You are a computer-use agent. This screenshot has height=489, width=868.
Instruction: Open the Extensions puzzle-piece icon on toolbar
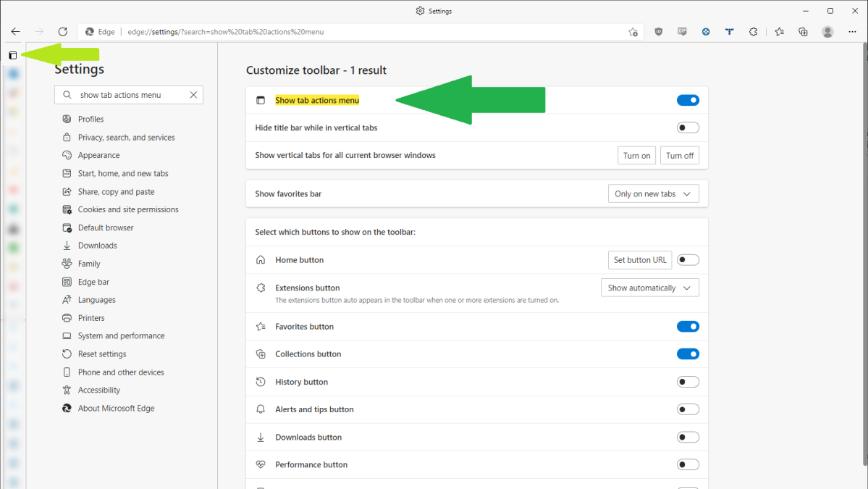pyautogui.click(x=753, y=31)
